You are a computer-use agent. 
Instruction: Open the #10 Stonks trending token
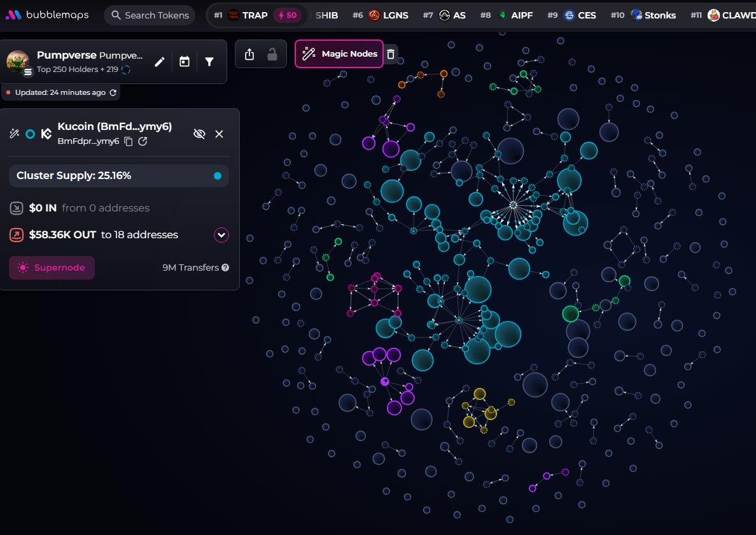(643, 15)
